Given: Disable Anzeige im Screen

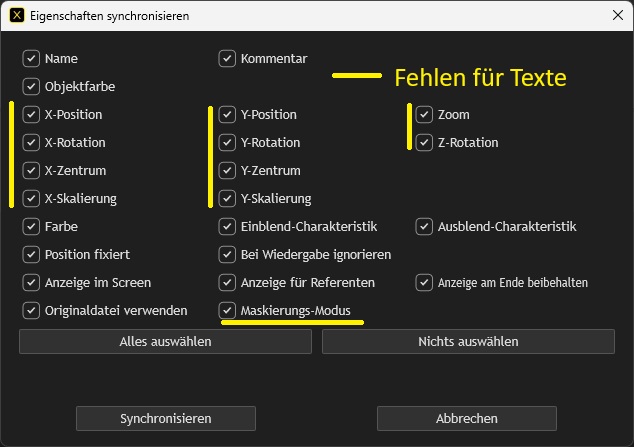Looking at the screenshot, I should [31, 283].
